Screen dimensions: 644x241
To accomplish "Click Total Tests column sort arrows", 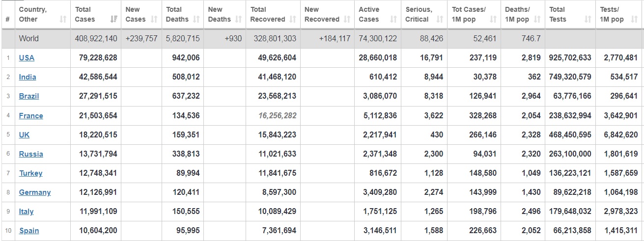I will click(588, 20).
